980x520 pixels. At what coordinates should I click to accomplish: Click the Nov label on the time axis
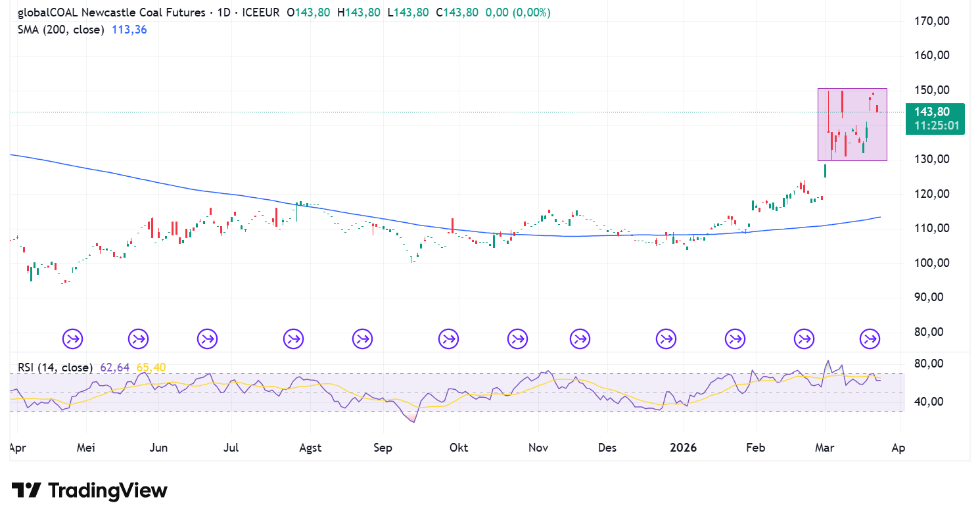pos(538,448)
